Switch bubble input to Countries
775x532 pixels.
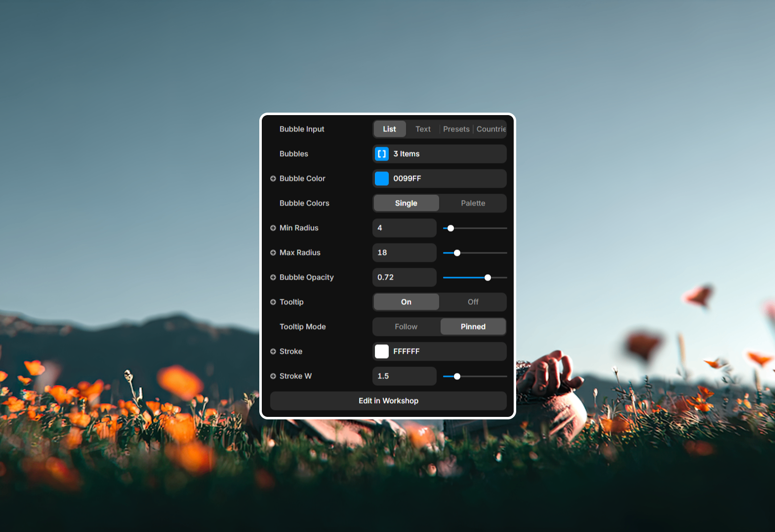pyautogui.click(x=490, y=129)
